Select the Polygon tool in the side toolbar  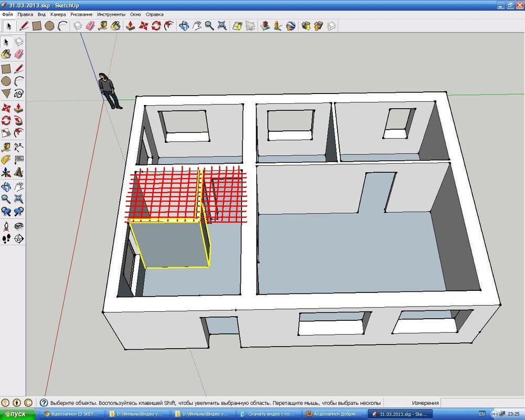(6, 93)
